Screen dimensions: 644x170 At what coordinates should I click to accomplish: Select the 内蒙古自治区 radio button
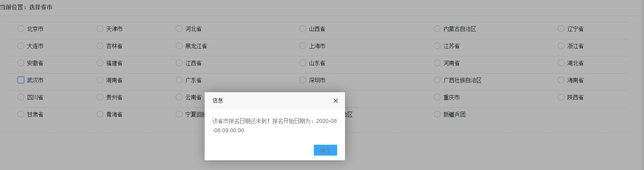tap(437, 29)
